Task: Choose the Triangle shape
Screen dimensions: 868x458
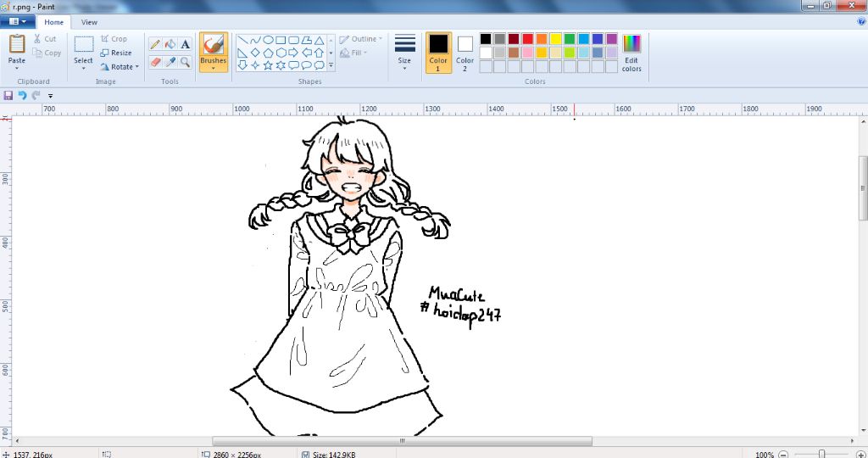Action: click(319, 41)
